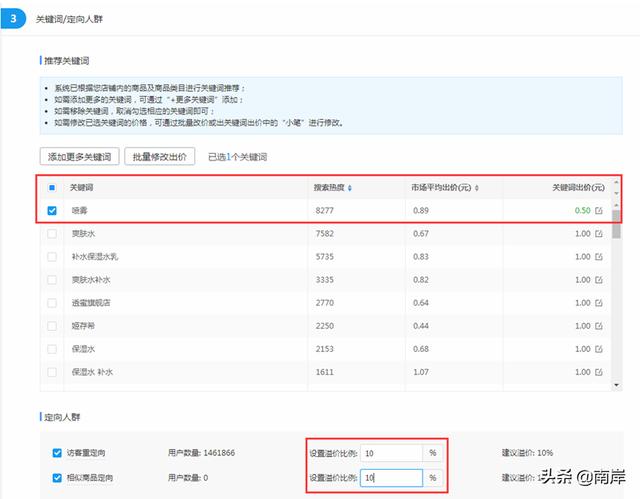Click the 定向人群 section heading
This screenshot has width=640, height=499.
[62, 417]
